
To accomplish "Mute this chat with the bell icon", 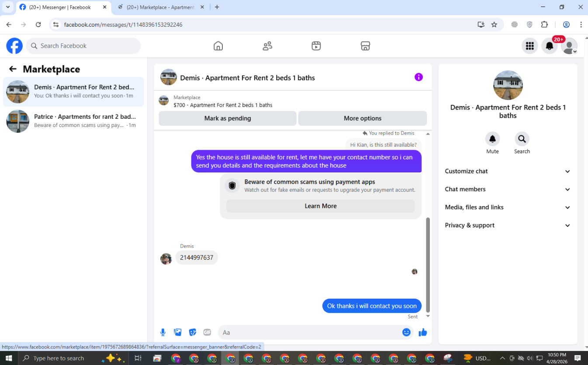I will click(492, 139).
